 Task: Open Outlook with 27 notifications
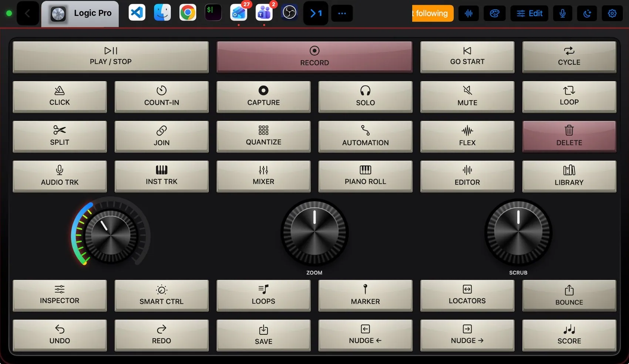(x=239, y=13)
